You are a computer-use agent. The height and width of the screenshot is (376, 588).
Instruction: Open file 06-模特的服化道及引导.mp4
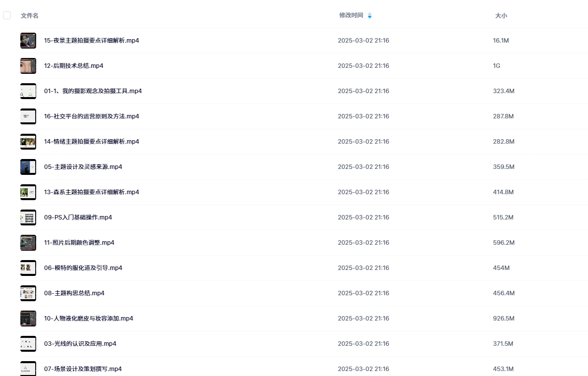[x=83, y=268]
